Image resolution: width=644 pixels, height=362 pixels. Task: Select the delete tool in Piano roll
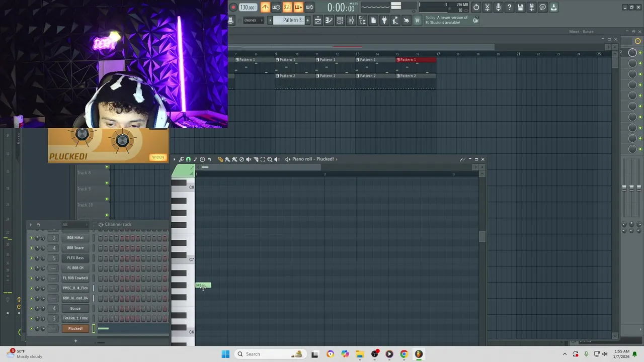242,159
